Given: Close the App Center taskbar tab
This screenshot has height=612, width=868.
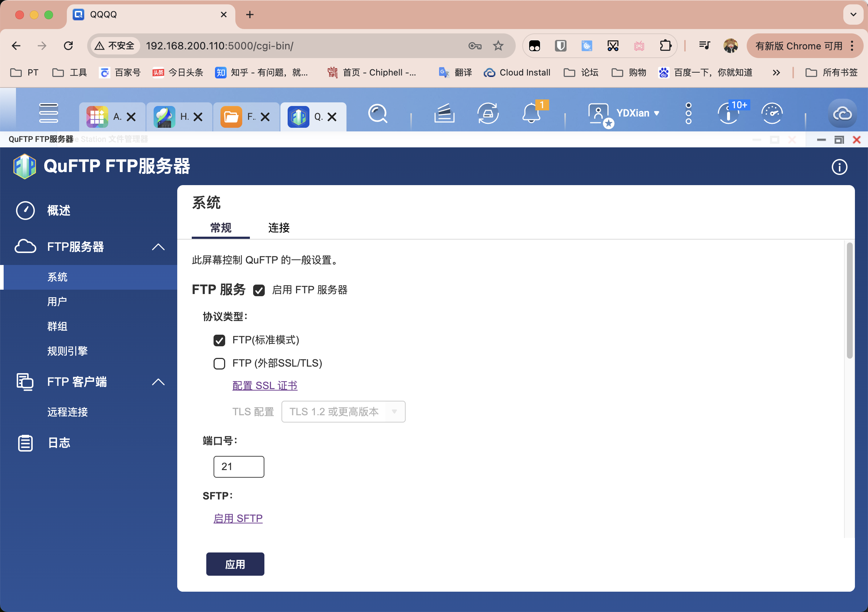Looking at the screenshot, I should tap(131, 117).
